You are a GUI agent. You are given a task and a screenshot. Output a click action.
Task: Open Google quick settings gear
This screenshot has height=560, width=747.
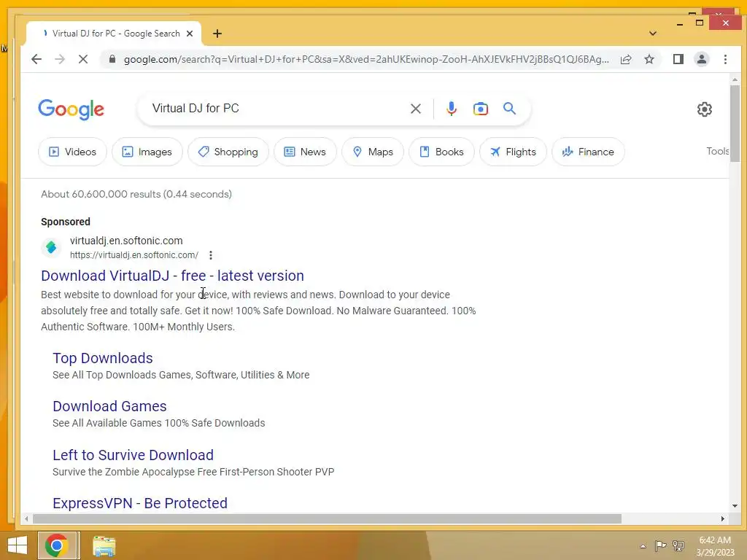pyautogui.click(x=705, y=109)
